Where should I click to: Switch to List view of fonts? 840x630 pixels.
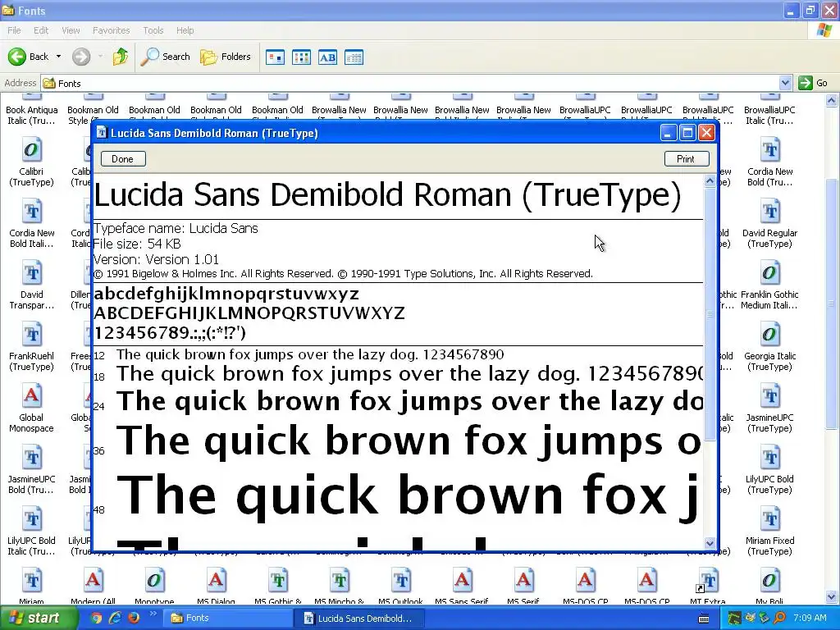(x=302, y=57)
